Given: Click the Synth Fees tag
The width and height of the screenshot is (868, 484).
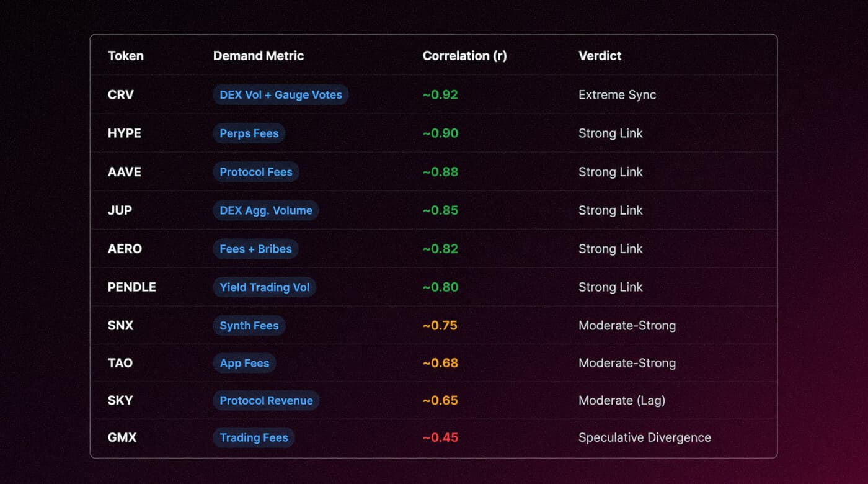Looking at the screenshot, I should click(249, 326).
